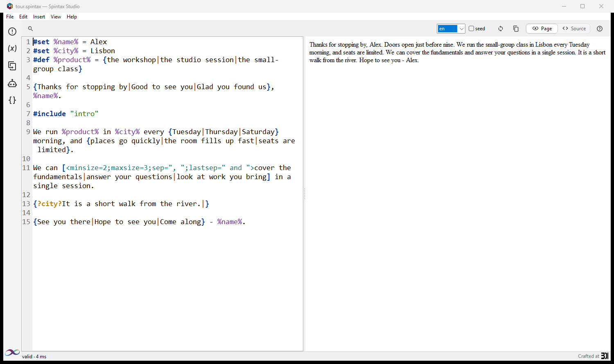The height and width of the screenshot is (364, 614).
Task: Click line number 11 in the gutter
Action: pos(26,168)
